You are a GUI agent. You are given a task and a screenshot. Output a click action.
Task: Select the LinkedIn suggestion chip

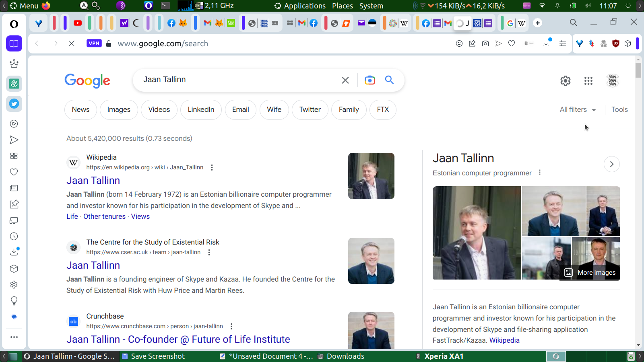(x=201, y=109)
